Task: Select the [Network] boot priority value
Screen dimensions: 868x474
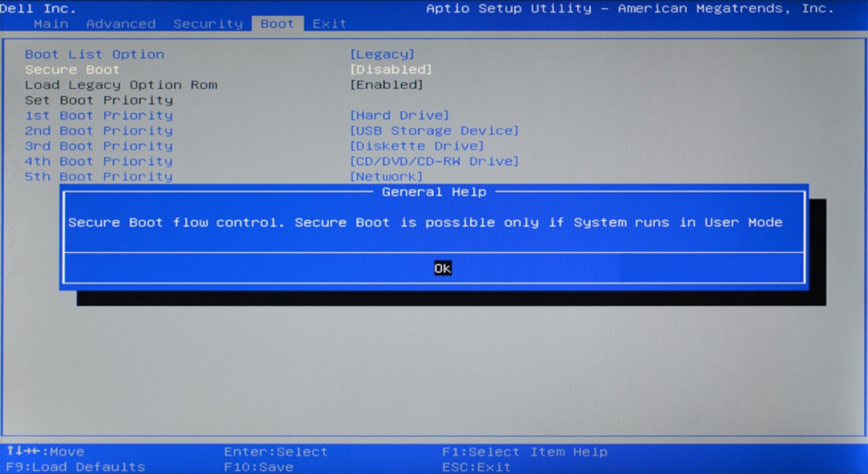Action: (387, 177)
